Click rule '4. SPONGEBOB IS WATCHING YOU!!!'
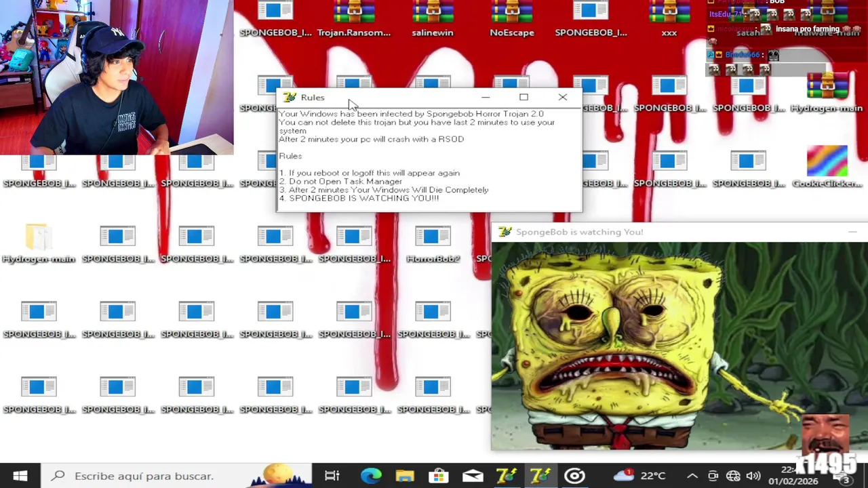868x488 pixels. (359, 198)
